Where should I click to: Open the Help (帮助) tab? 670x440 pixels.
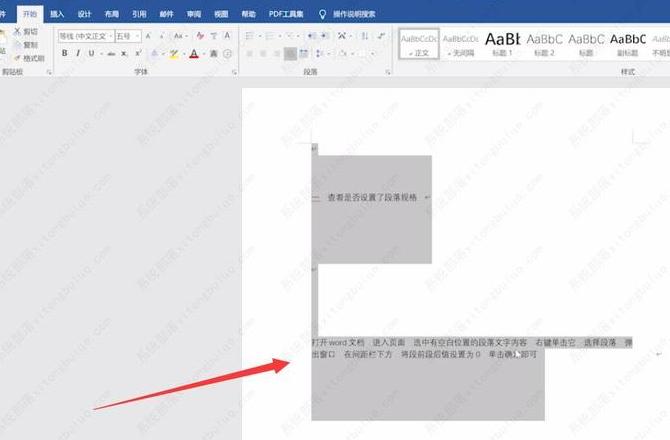[248, 14]
